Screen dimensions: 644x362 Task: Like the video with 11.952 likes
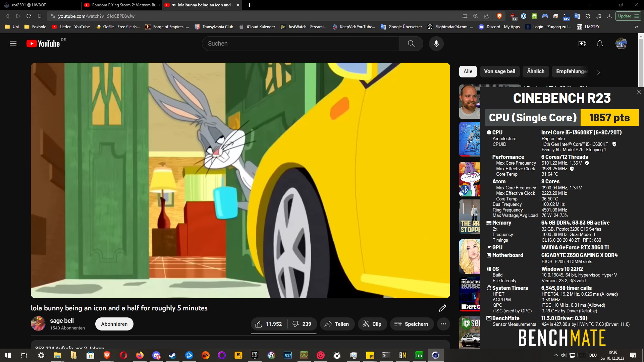[269, 324]
